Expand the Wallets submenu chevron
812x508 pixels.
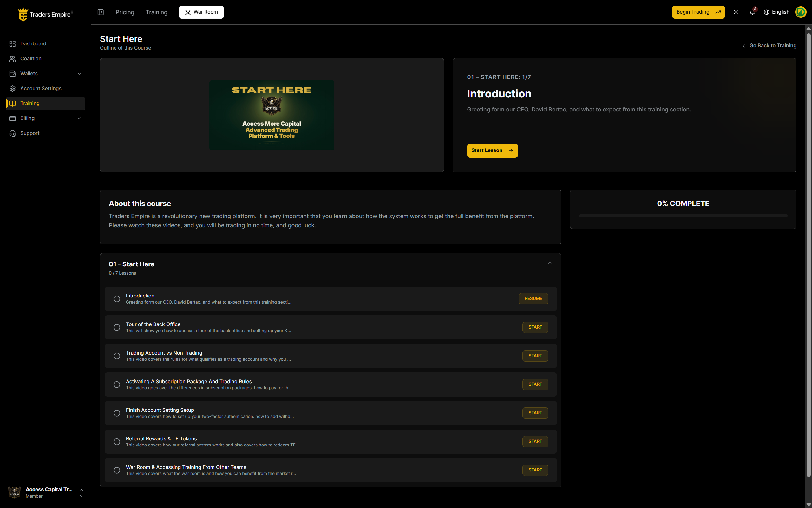80,74
